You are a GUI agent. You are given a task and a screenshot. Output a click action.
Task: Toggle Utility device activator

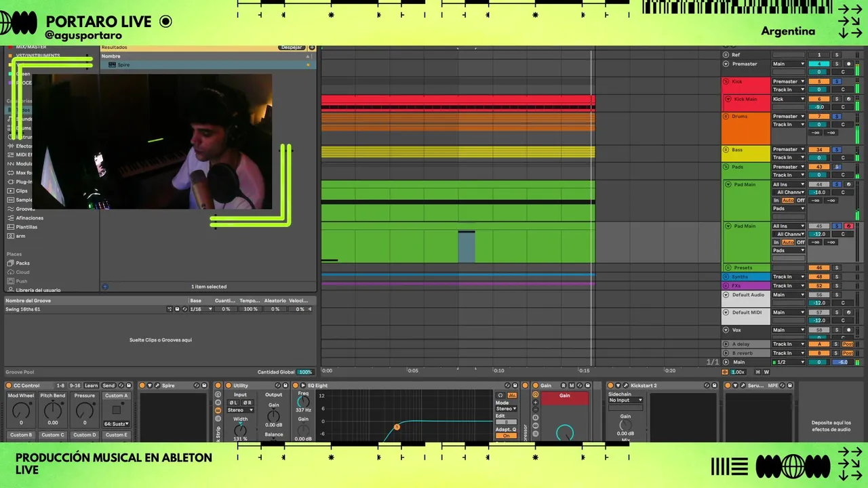tap(228, 386)
